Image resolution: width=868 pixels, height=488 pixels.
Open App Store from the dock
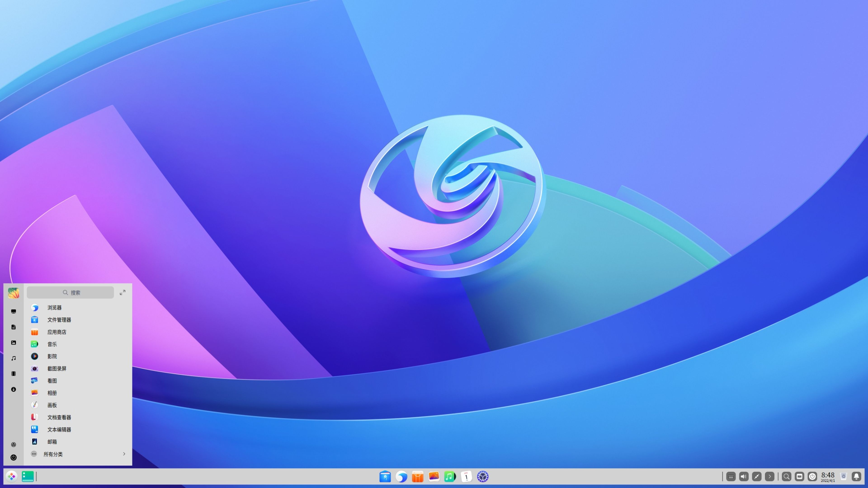coord(417,476)
